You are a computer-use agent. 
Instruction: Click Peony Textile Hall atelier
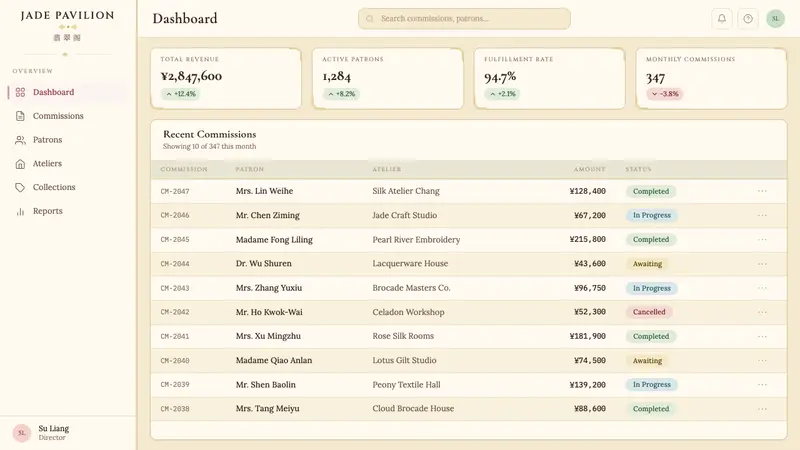pos(406,385)
